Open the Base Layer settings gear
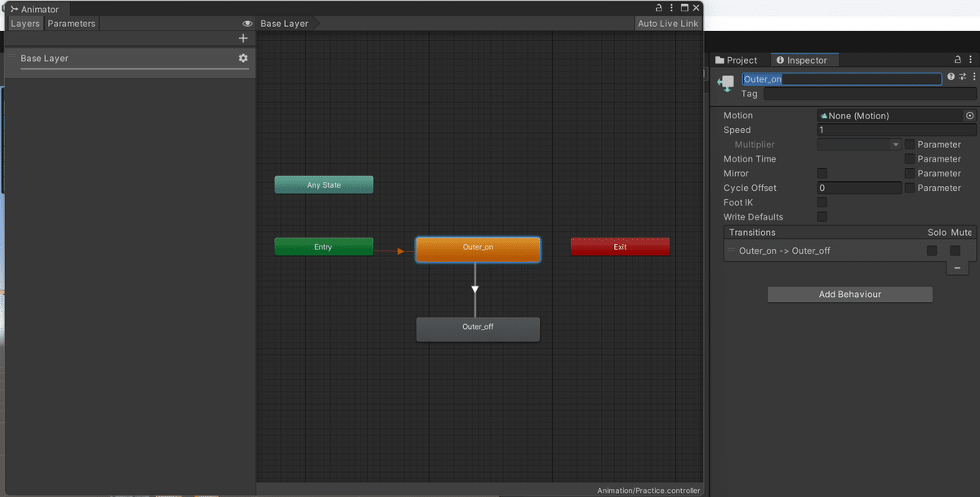The height and width of the screenshot is (497, 980). click(243, 58)
